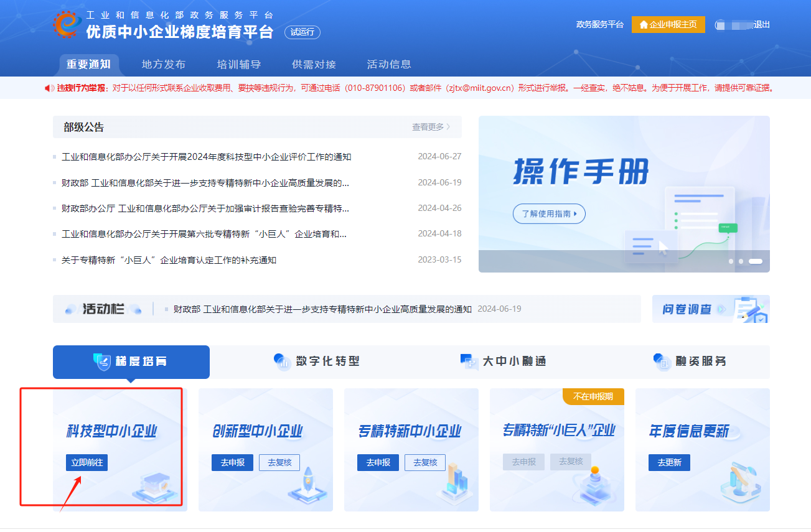Viewport: 811px width, 532px height.
Task: Switch to the 地方发布 tab
Action: pos(163,64)
